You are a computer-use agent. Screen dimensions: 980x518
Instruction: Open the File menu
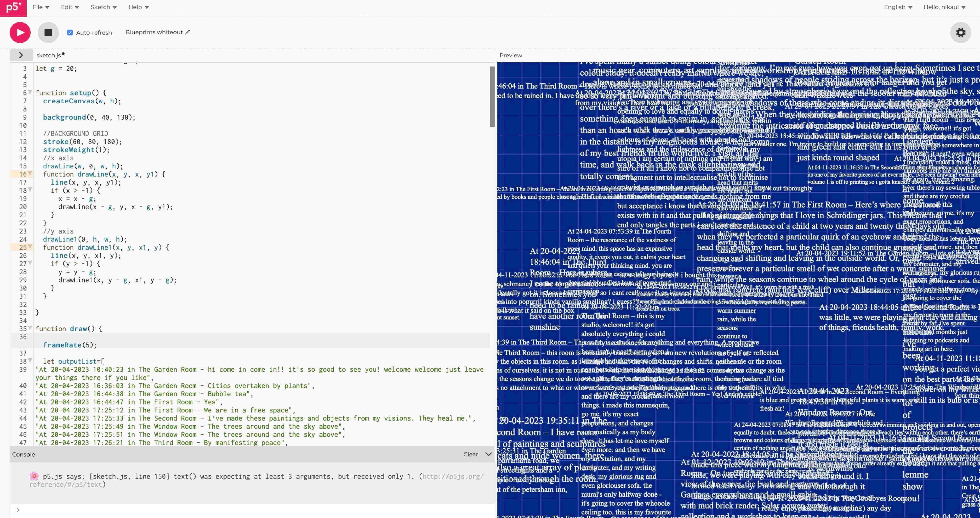41,7
